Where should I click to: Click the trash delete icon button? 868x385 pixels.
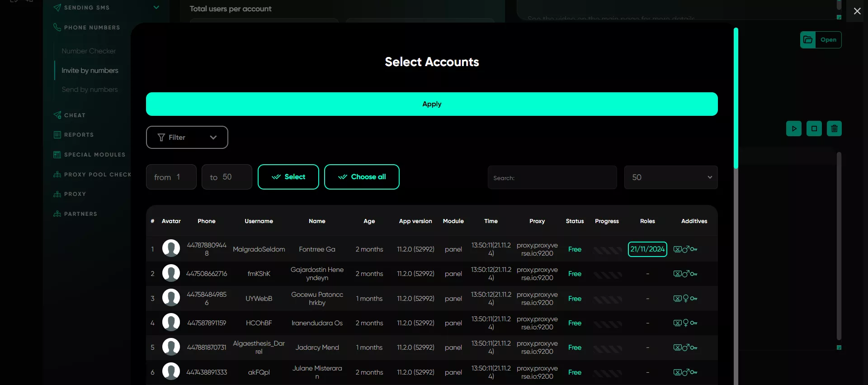point(835,128)
